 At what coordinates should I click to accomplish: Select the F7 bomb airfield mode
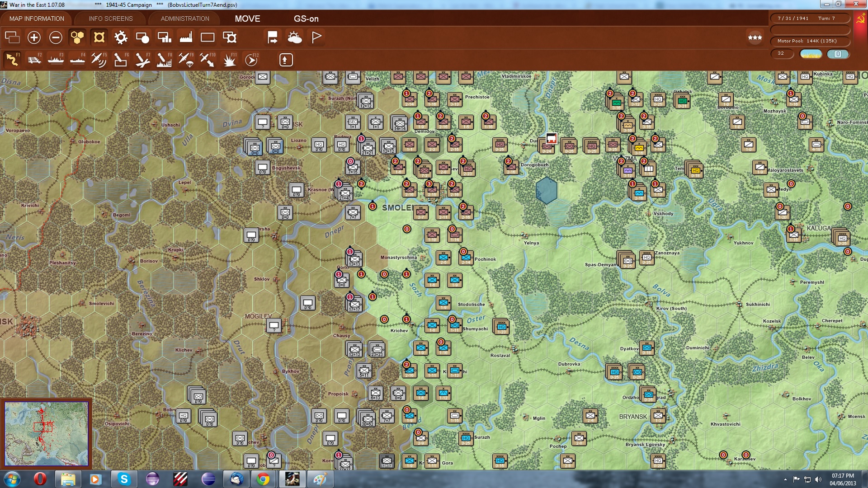[x=142, y=60]
